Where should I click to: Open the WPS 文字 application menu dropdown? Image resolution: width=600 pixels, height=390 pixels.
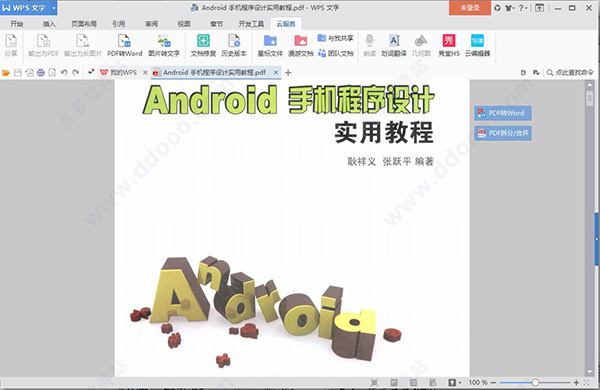coord(54,8)
